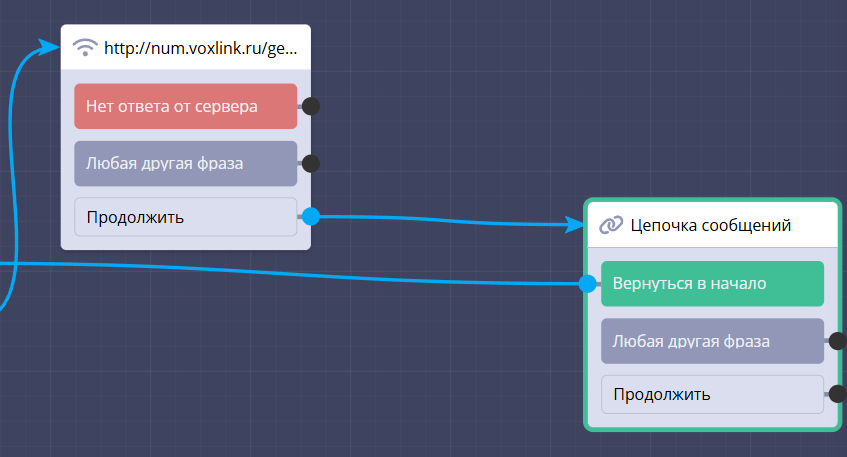Click the wifi icon on the HTTP request node

(87, 47)
